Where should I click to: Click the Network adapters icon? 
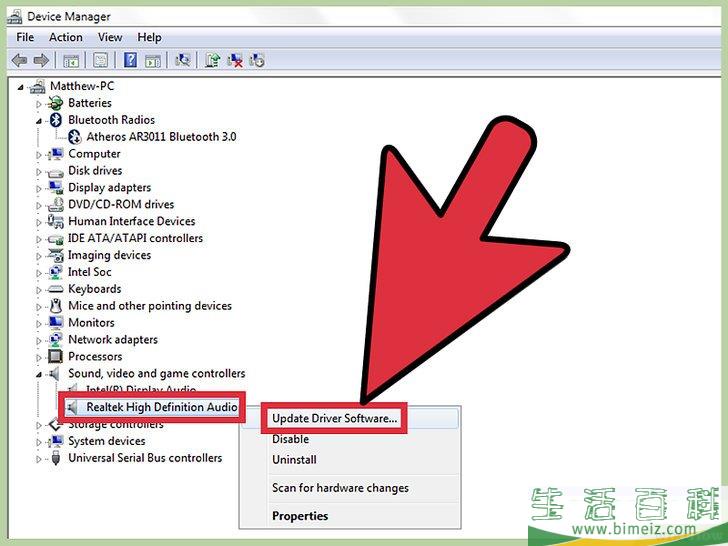tap(56, 340)
